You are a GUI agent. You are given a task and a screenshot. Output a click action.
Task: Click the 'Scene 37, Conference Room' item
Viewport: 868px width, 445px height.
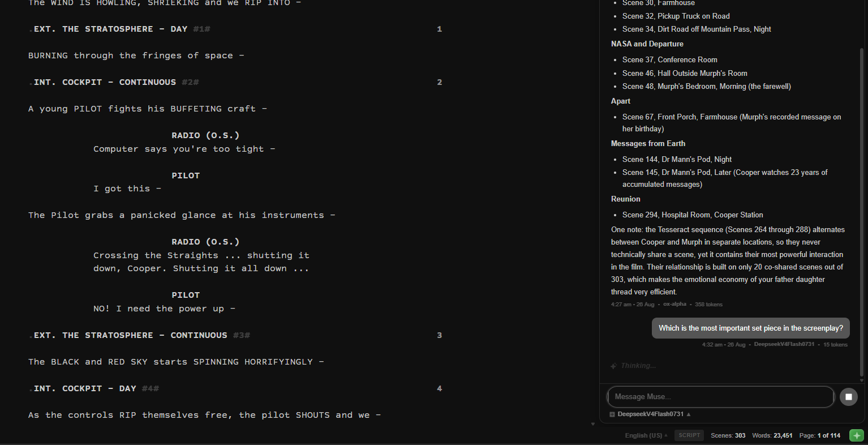(x=670, y=59)
